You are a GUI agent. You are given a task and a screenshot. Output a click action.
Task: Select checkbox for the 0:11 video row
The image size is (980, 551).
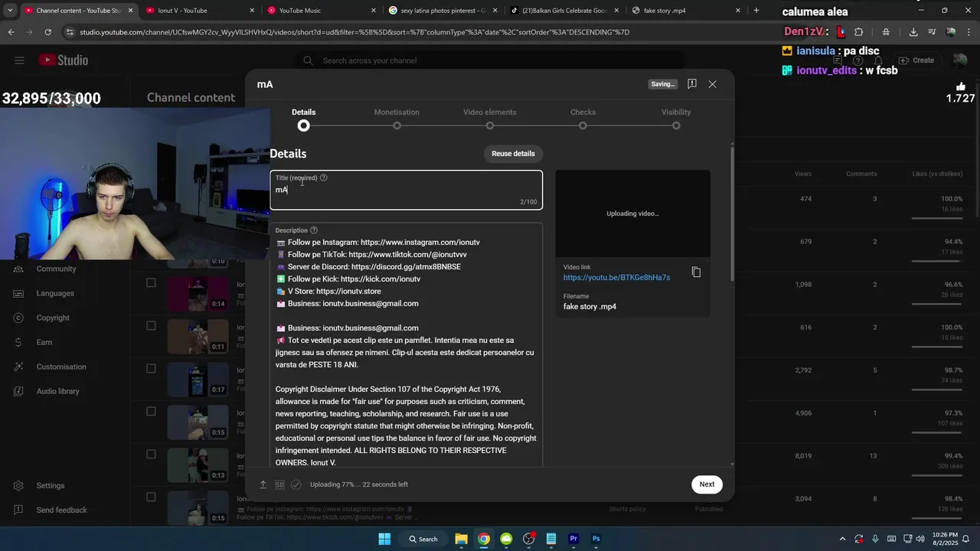tap(151, 326)
